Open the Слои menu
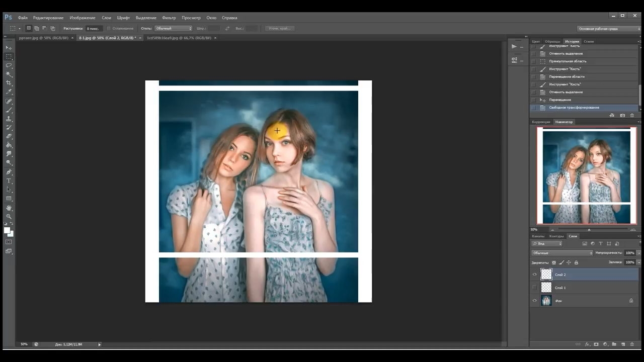Viewport: 644px width, 362px height. click(107, 18)
